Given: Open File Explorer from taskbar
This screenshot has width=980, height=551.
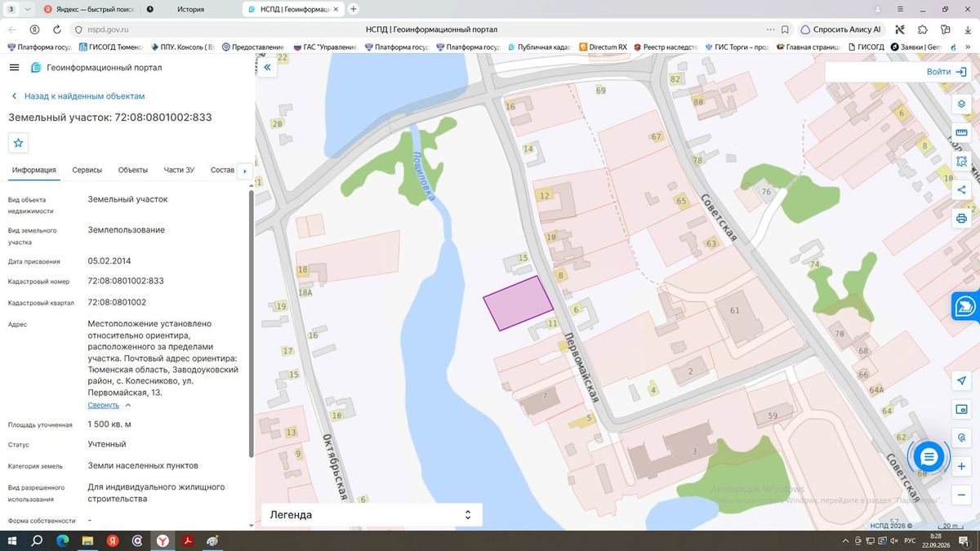Looking at the screenshot, I should coord(88,540).
